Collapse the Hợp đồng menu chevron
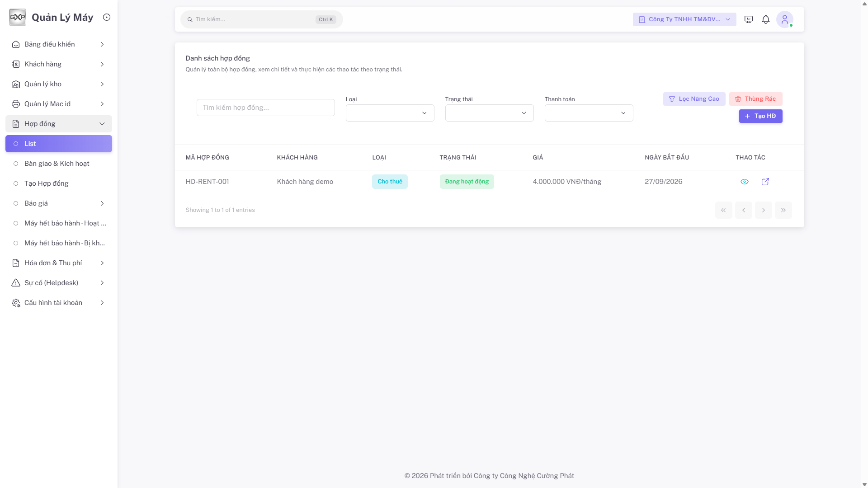The width and height of the screenshot is (868, 488). click(102, 124)
